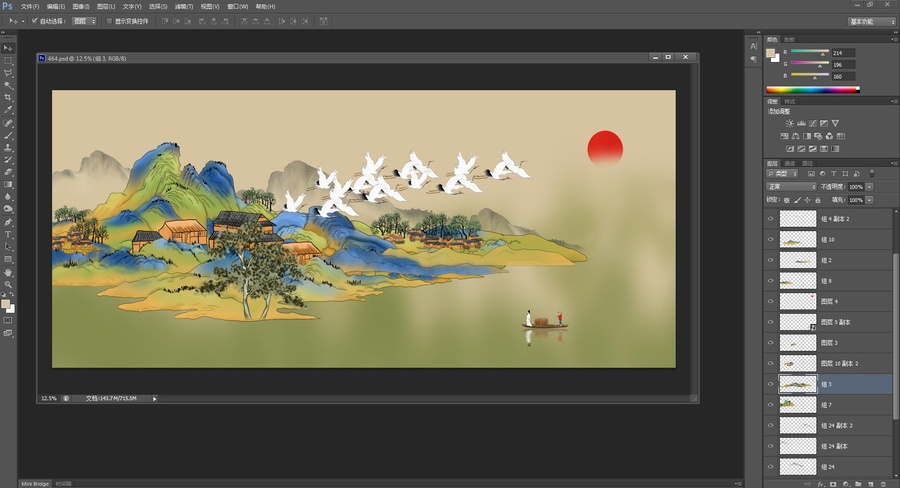The image size is (900, 488).
Task: Open the Move tool preset picker arrow
Action: [x=23, y=21]
